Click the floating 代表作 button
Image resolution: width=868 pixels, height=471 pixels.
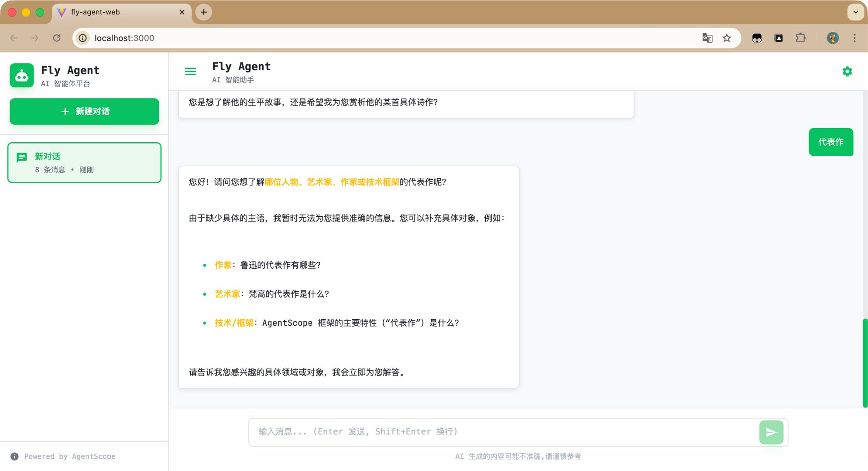830,142
